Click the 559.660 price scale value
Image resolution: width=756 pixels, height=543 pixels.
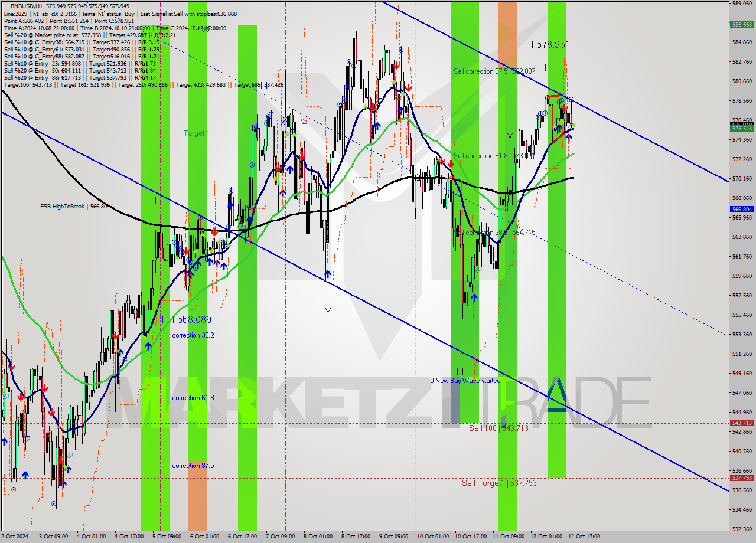(x=742, y=276)
